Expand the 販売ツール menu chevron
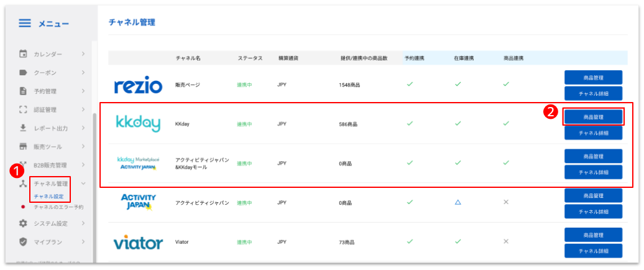The width and height of the screenshot is (644, 270). click(83, 147)
